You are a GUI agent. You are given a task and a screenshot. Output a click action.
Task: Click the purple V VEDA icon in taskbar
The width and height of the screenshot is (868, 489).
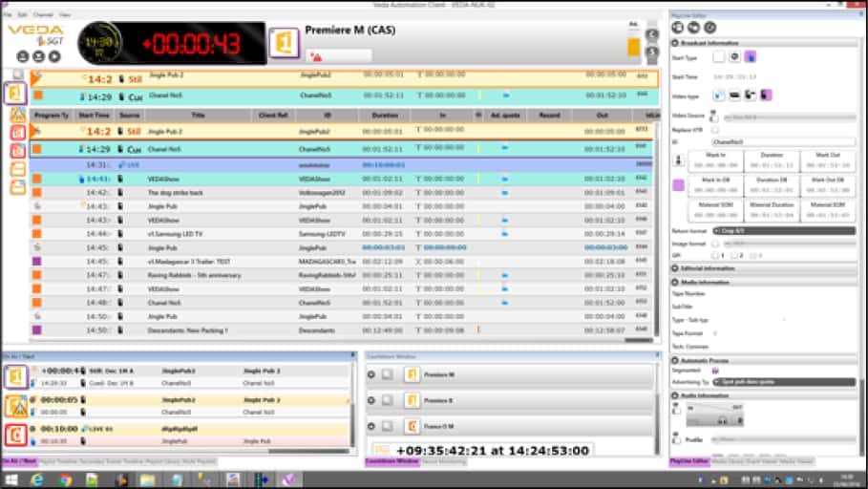(x=289, y=479)
